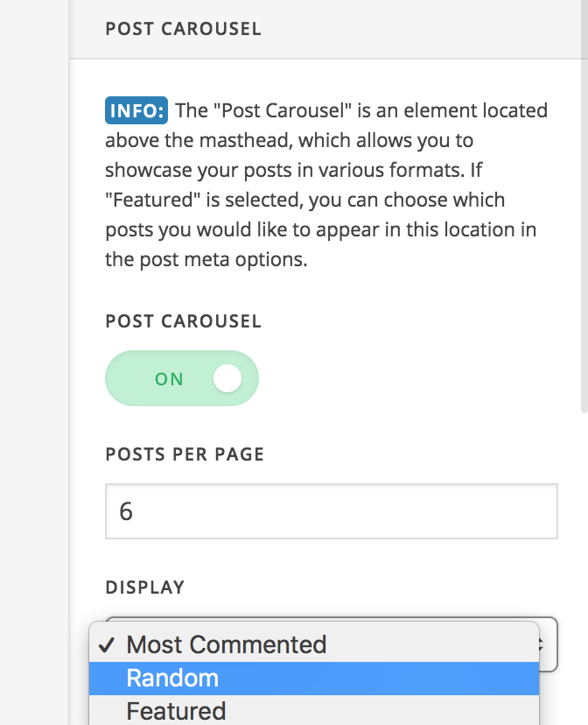
Task: Click the Post Carousel section header
Action: click(x=184, y=29)
